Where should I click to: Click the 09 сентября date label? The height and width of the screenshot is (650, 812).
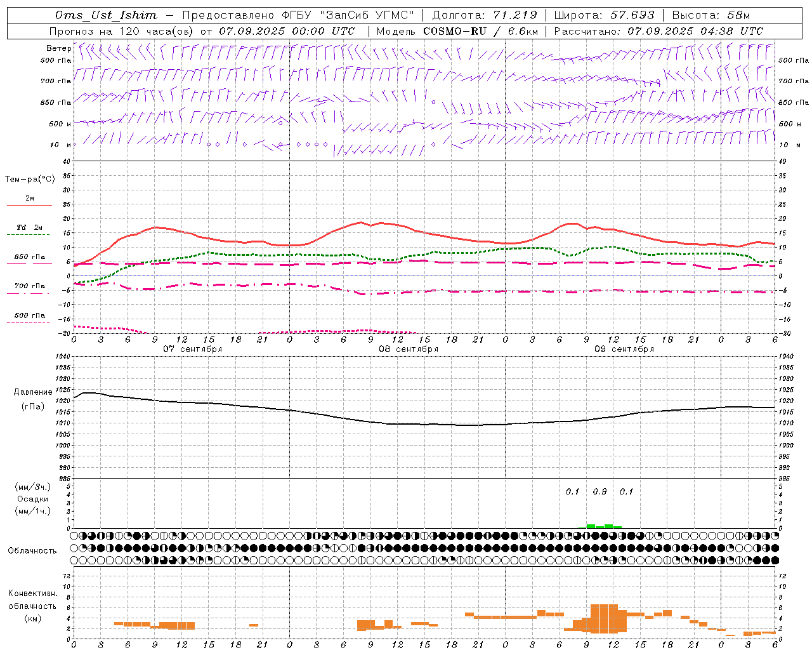pos(624,349)
